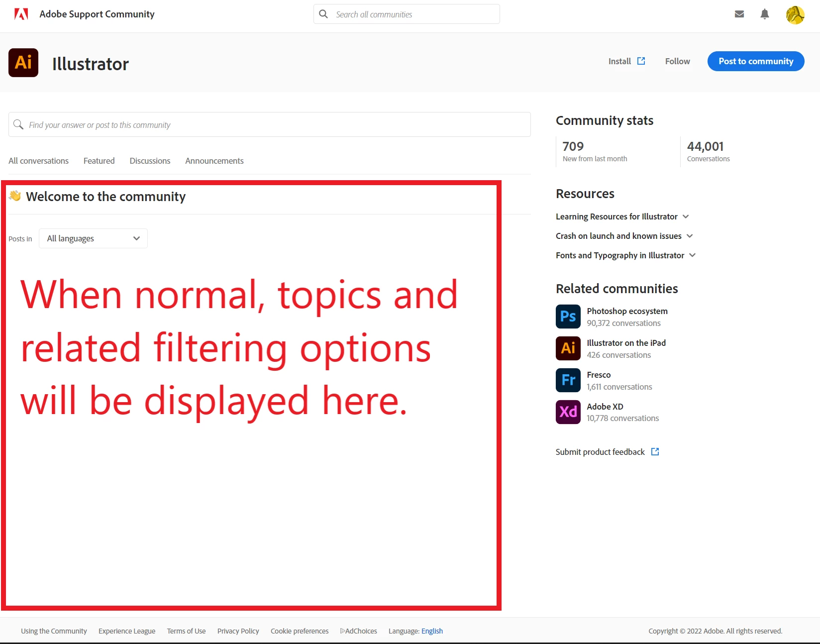The width and height of the screenshot is (820, 644).
Task: Open Submit product feedback link
Action: 600,452
